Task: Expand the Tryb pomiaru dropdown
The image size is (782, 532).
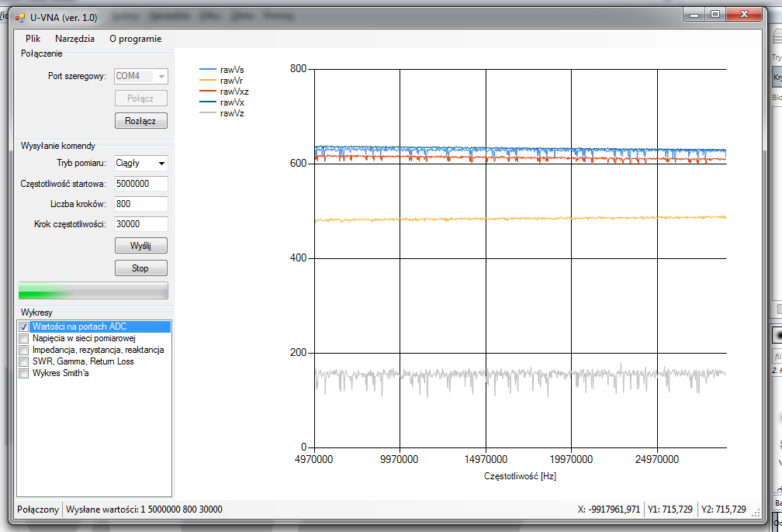Action: (x=161, y=164)
